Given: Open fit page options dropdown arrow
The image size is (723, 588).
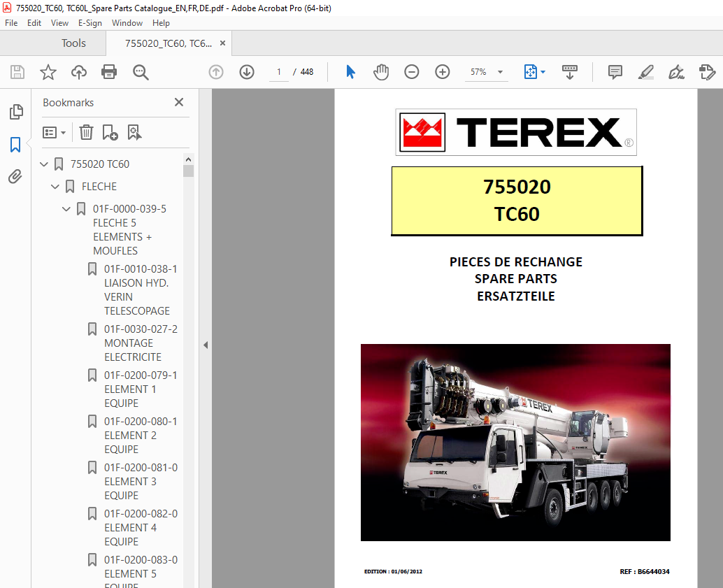Looking at the screenshot, I should 543,72.
